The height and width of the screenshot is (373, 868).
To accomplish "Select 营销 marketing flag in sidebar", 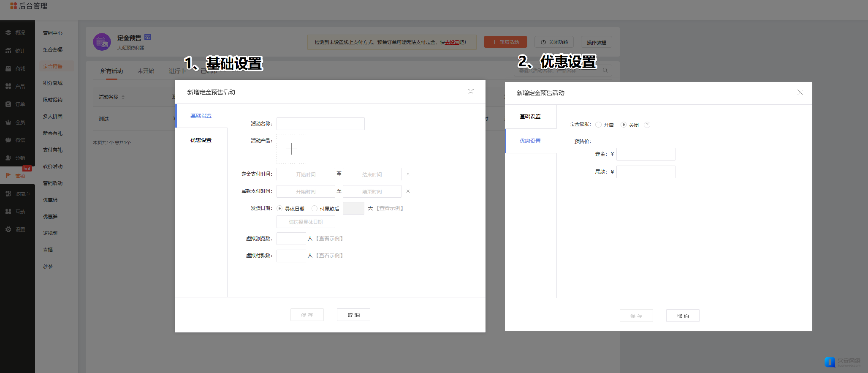I will 16,176.
